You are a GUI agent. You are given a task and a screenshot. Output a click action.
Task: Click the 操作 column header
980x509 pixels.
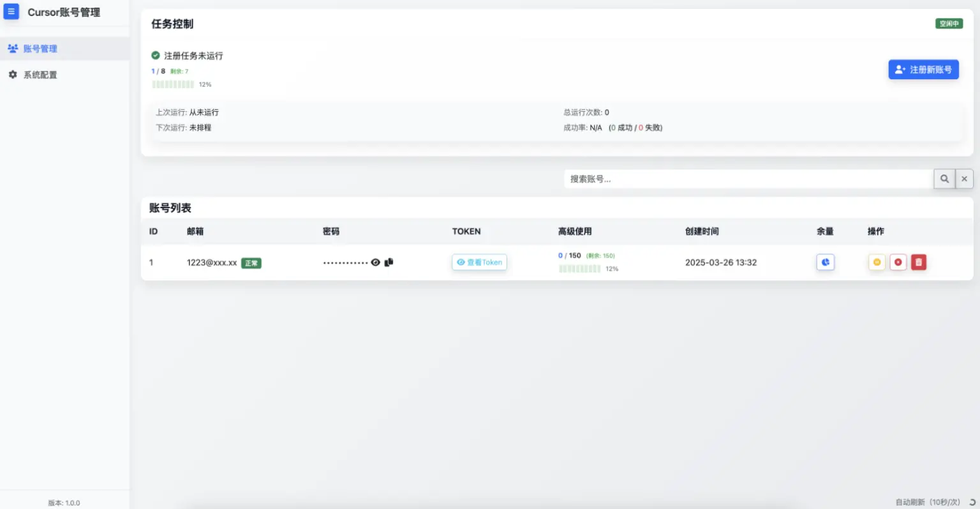tap(876, 231)
